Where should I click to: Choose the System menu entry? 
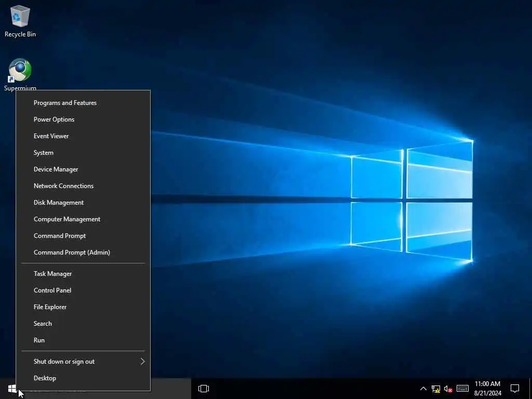click(x=83, y=153)
